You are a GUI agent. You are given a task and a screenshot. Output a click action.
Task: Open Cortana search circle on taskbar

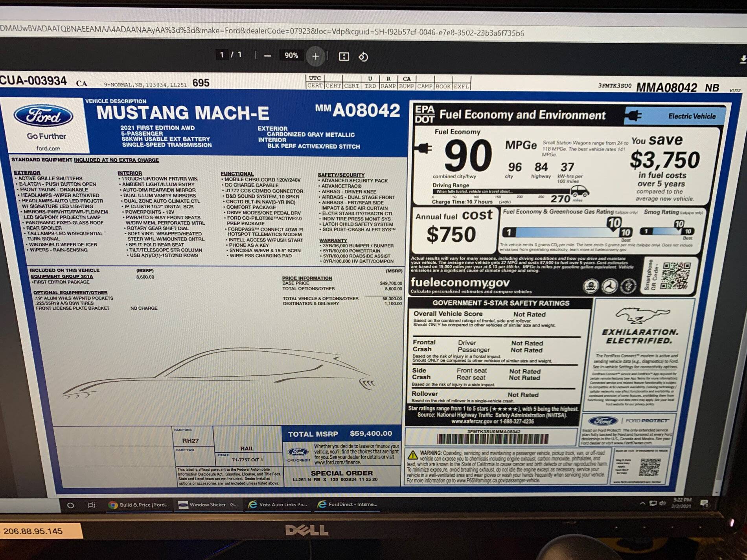point(70,505)
